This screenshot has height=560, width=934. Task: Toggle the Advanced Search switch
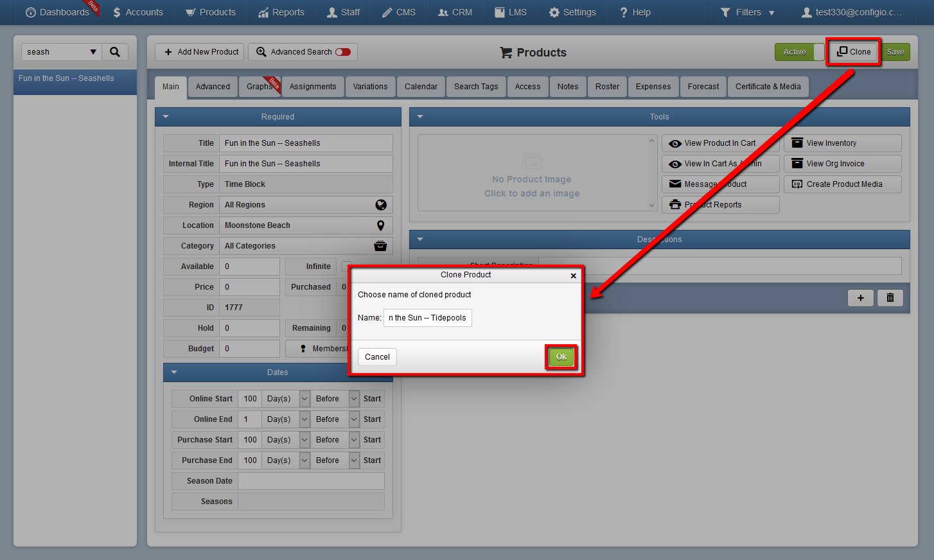[343, 52]
